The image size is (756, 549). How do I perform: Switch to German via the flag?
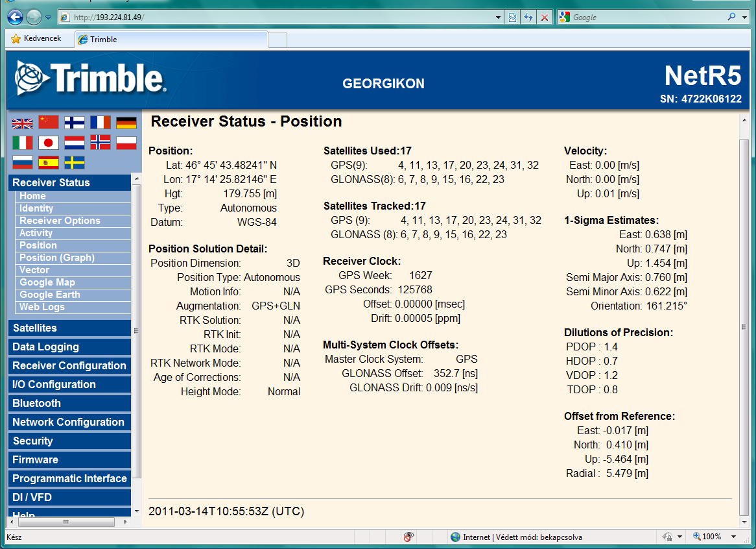(x=126, y=123)
